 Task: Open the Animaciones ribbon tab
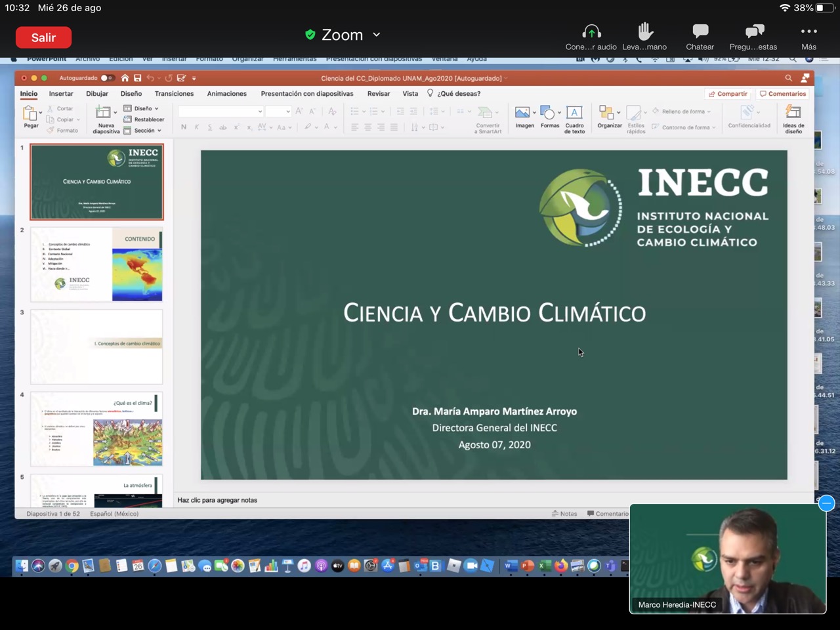(x=226, y=94)
